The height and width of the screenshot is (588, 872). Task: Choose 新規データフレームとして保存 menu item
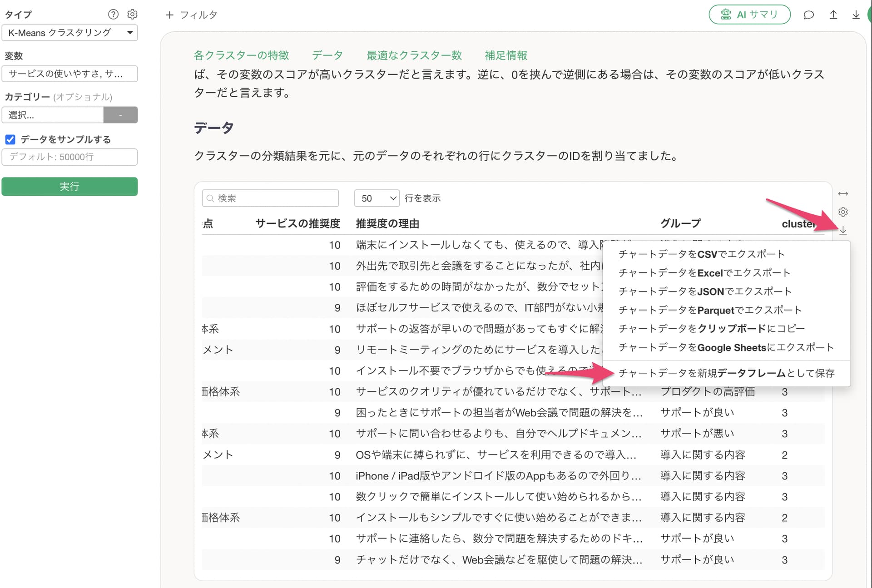click(x=726, y=373)
